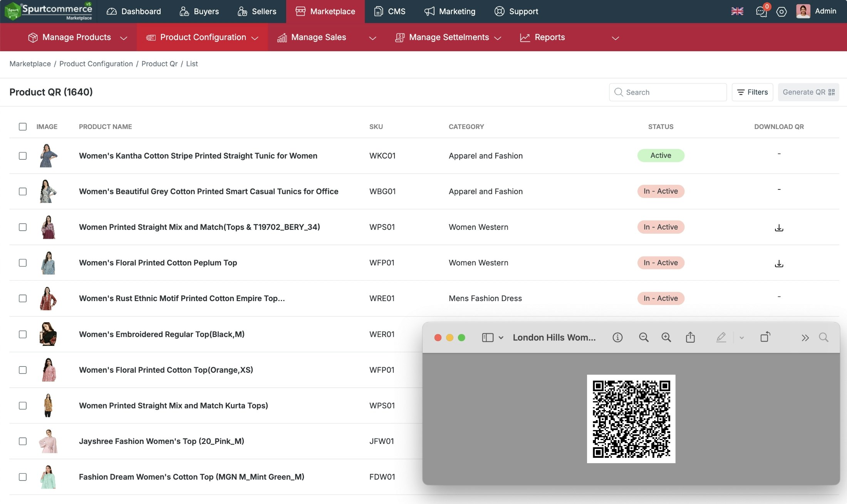Image resolution: width=847 pixels, height=504 pixels.
Task: Open the chat notifications icon
Action: (x=761, y=11)
